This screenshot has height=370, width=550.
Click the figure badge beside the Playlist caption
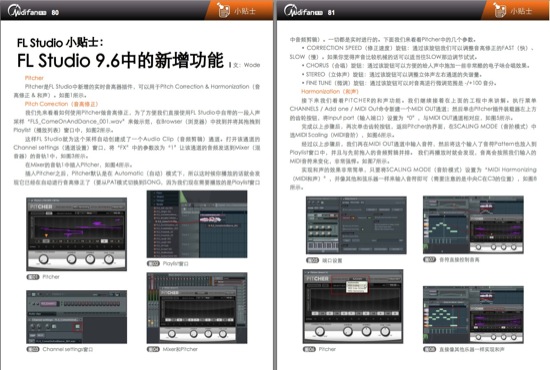click(x=153, y=263)
